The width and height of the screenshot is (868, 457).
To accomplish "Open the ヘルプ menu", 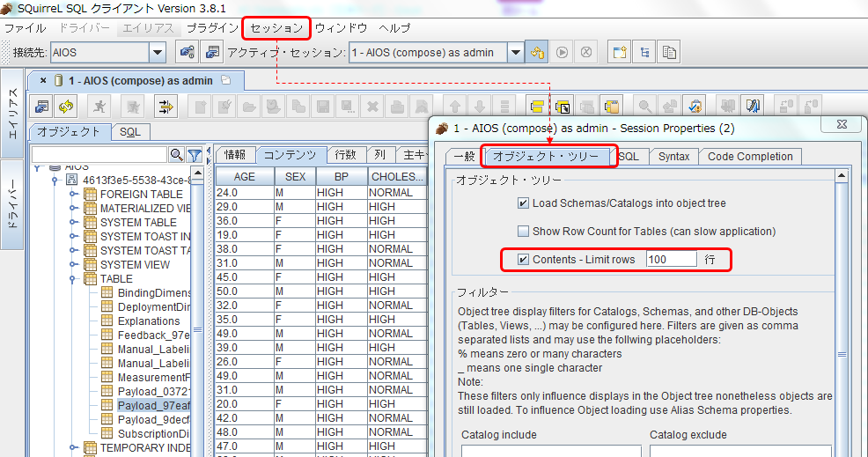I will point(394,27).
